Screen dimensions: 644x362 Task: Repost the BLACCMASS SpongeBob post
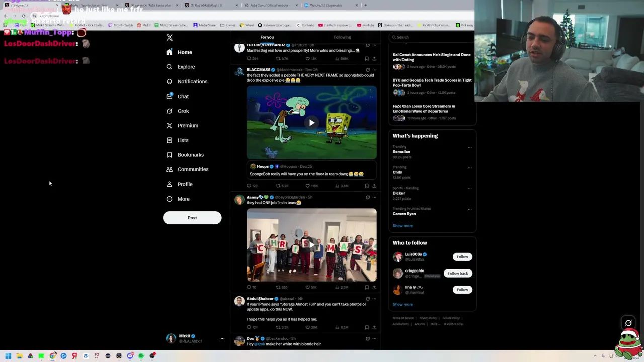point(282,186)
